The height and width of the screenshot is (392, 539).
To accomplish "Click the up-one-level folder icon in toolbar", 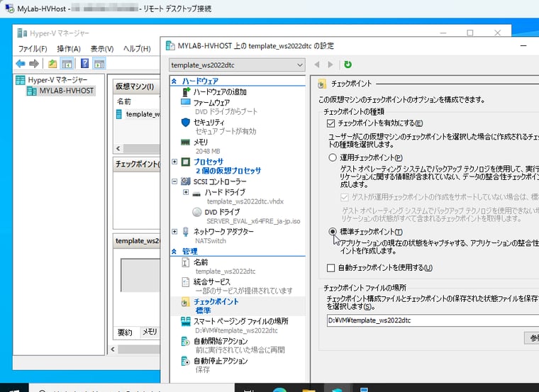I will (52, 64).
